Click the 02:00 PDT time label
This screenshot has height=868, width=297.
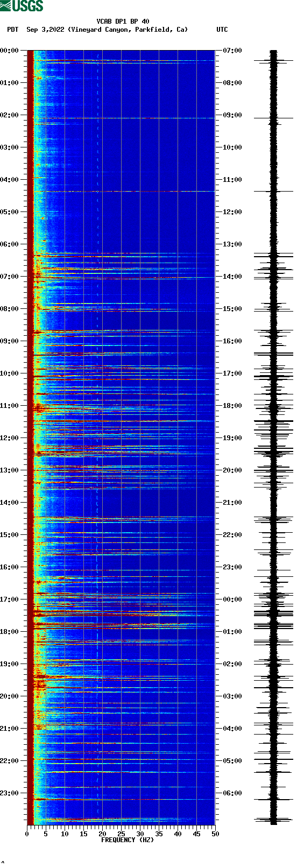pos(10,115)
